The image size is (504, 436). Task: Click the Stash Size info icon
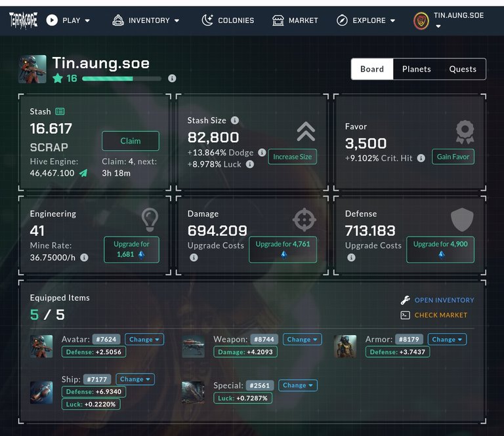pos(235,121)
